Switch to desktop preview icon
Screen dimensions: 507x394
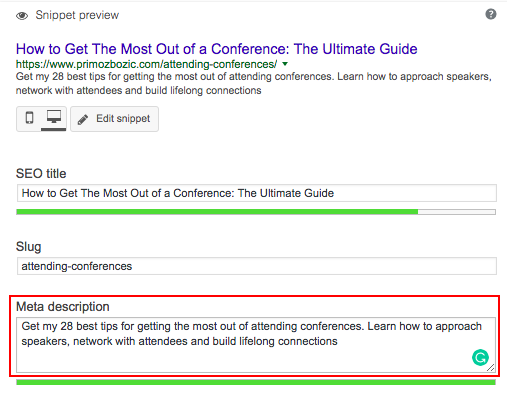(54, 118)
